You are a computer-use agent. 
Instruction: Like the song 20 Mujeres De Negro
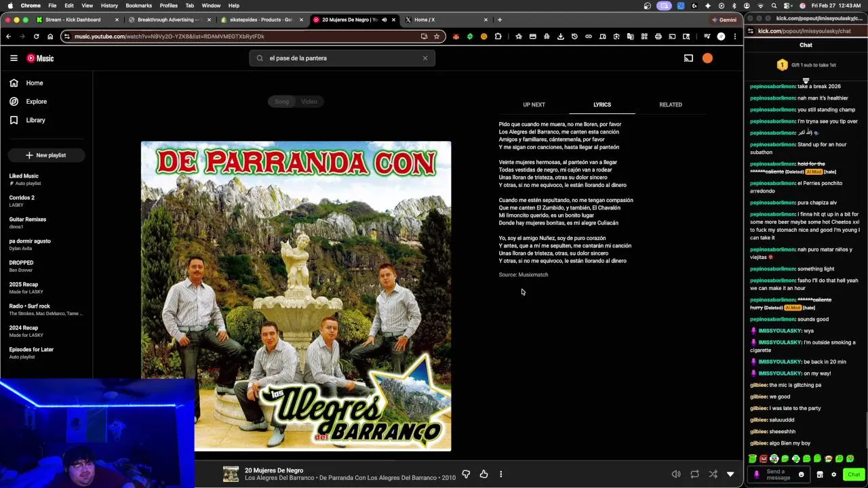484,474
